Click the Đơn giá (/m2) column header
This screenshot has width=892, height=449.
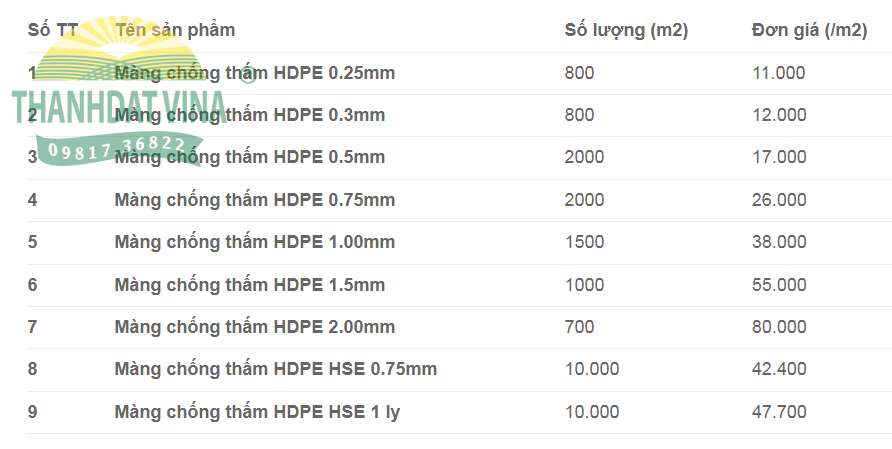810,30
